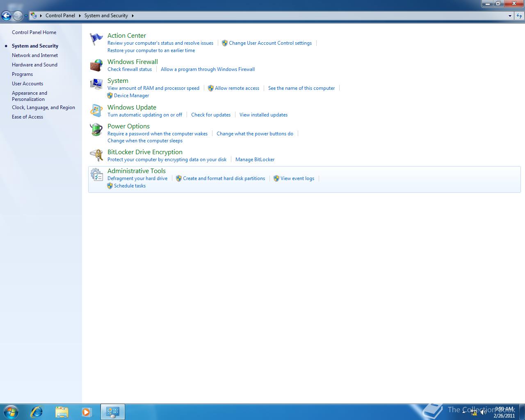
Task: Click Review your computer's status and resolve issues
Action: pos(160,43)
